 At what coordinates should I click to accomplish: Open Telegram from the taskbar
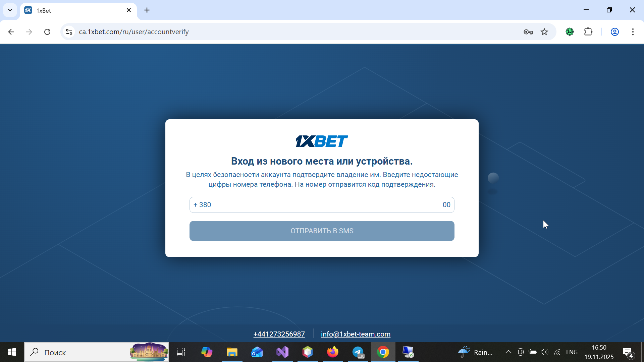pyautogui.click(x=358, y=352)
